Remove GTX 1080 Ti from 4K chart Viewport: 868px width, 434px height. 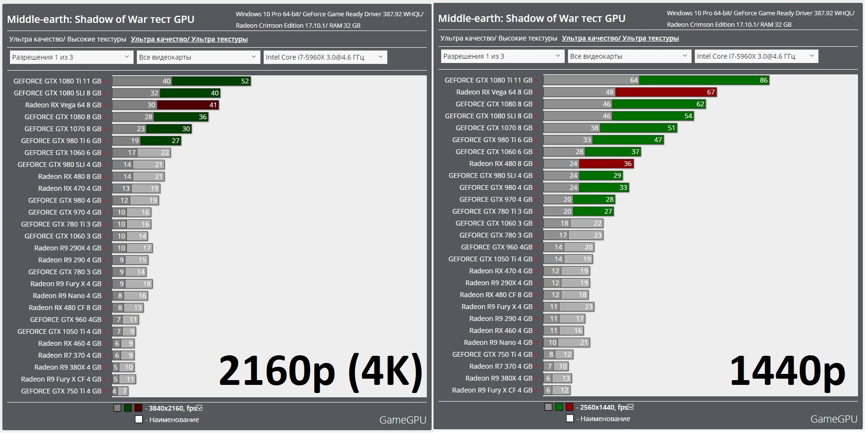(x=106, y=82)
